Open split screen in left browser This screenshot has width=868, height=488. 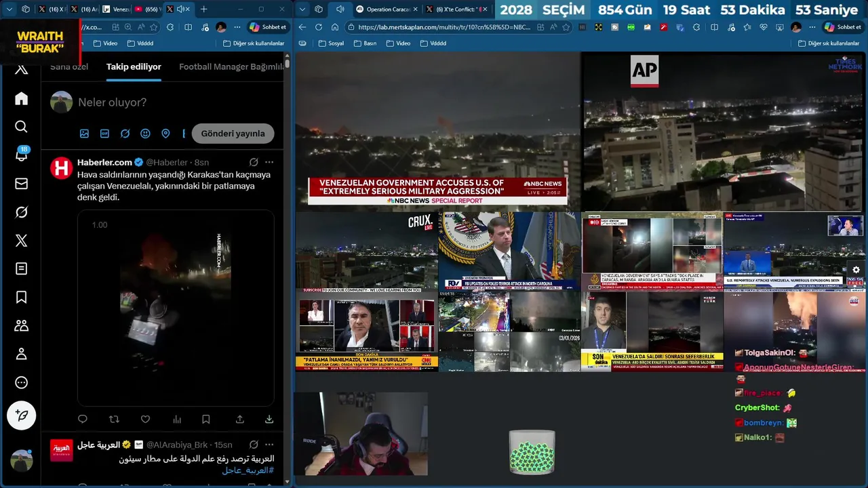tap(188, 27)
